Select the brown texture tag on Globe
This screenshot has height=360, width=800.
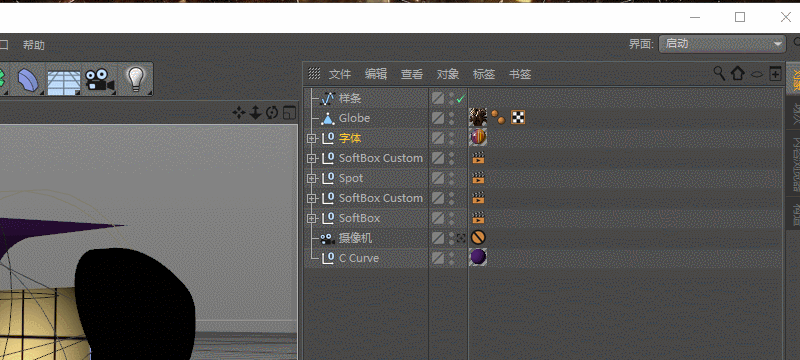pos(478,118)
